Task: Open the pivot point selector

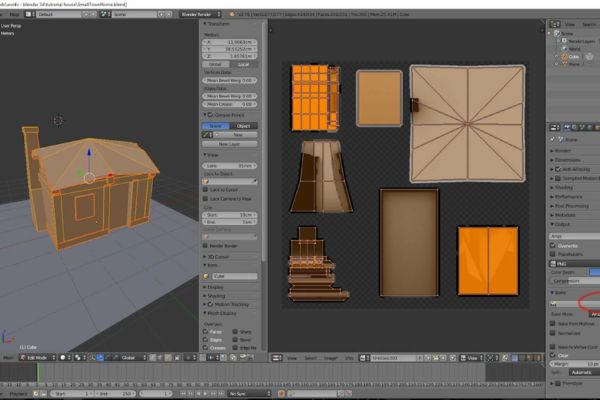Action: tap(80, 358)
